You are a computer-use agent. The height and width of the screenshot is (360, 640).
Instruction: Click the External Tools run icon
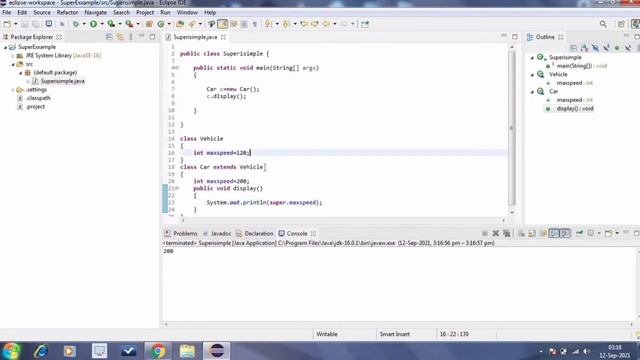coord(129,24)
